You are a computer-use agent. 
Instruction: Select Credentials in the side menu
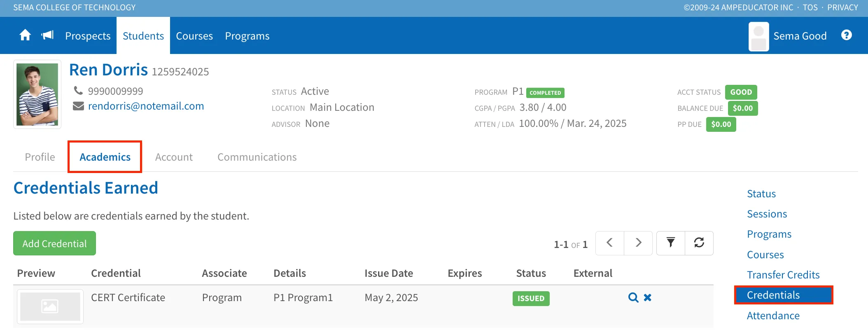784,295
